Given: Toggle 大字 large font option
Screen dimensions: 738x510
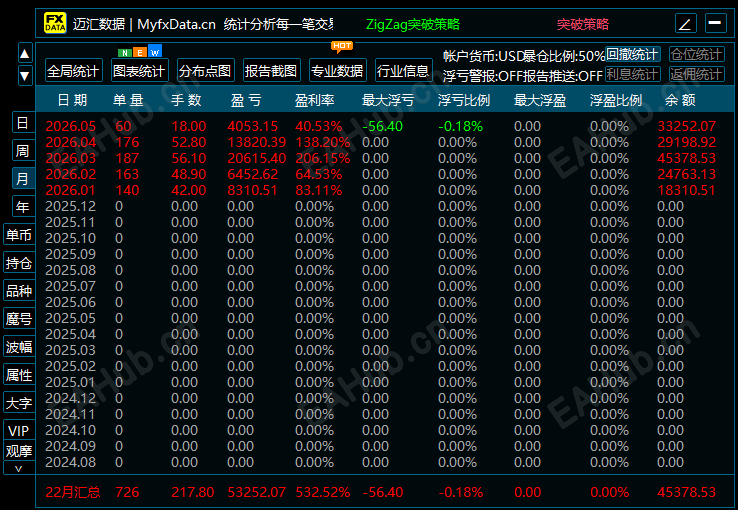Looking at the screenshot, I should pyautogui.click(x=19, y=403).
